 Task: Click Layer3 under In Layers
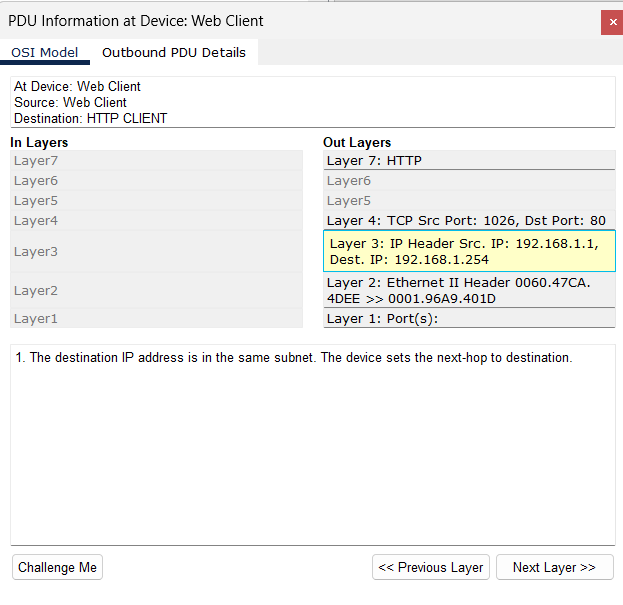[157, 251]
